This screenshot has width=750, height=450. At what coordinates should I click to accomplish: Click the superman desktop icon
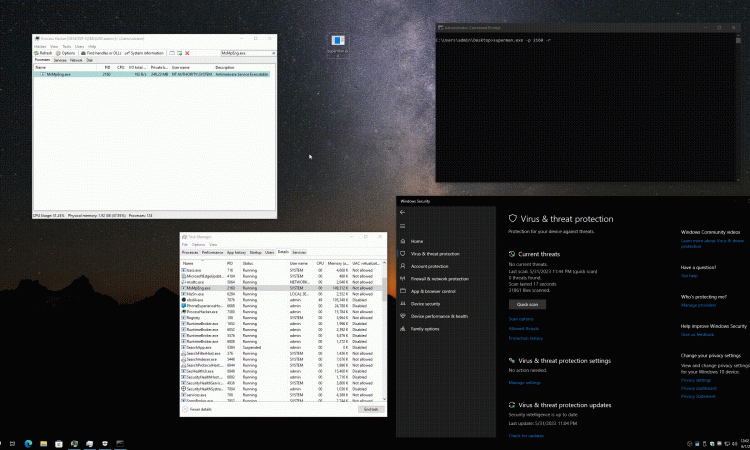click(x=338, y=44)
